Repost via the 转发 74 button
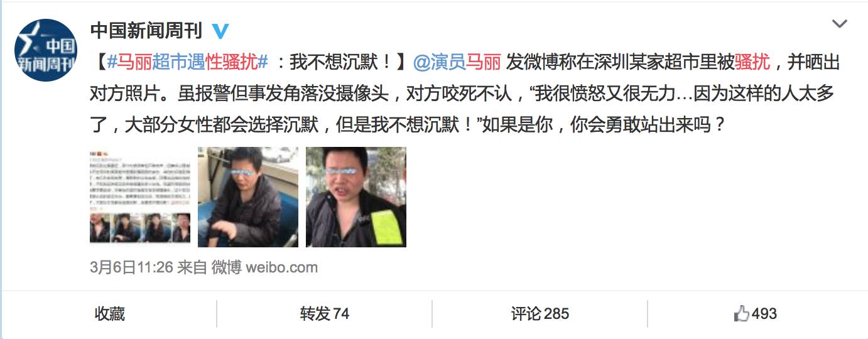This screenshot has height=339, width=868. [x=324, y=313]
